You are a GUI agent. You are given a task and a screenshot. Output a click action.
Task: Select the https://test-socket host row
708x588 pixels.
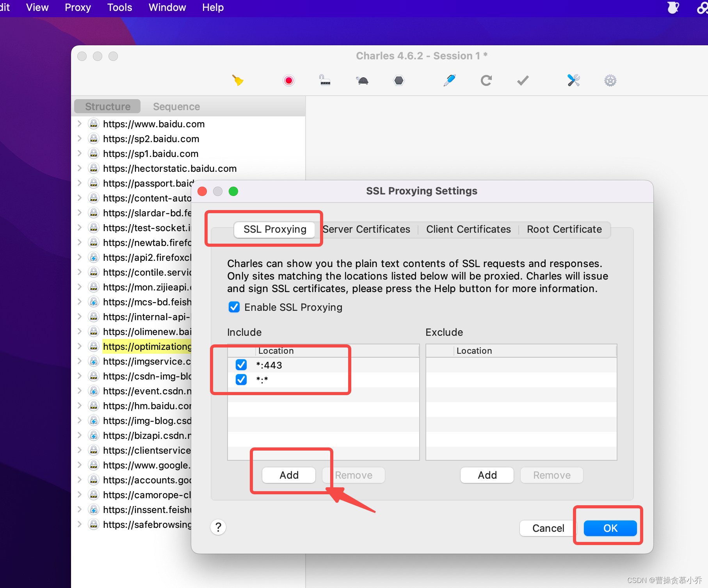pyautogui.click(x=147, y=228)
